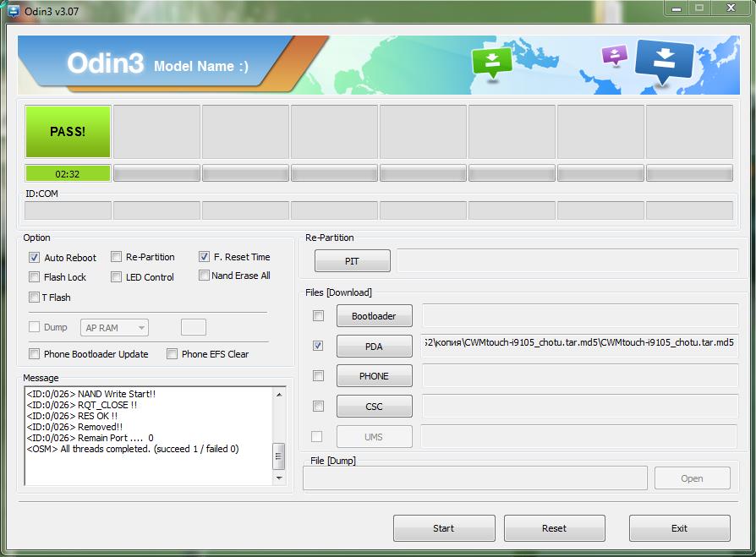The width and height of the screenshot is (756, 557).
Task: Click the PIT file button
Action: pyautogui.click(x=353, y=261)
